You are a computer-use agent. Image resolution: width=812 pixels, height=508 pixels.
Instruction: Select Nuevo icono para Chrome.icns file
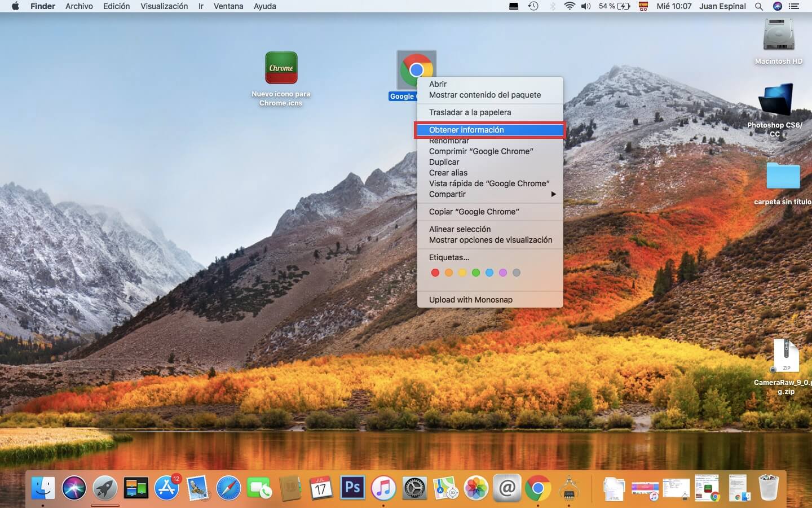(x=281, y=68)
